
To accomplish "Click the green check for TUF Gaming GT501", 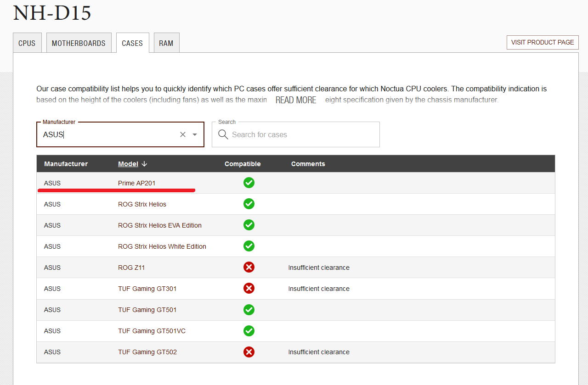I will pos(249,309).
